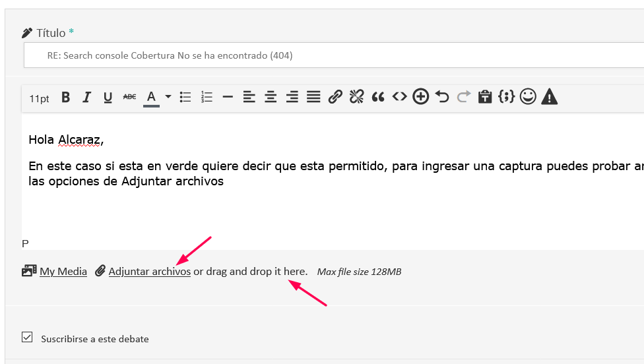Undo the last edit
Image resolution: width=644 pixels, height=364 pixels.
tap(442, 97)
